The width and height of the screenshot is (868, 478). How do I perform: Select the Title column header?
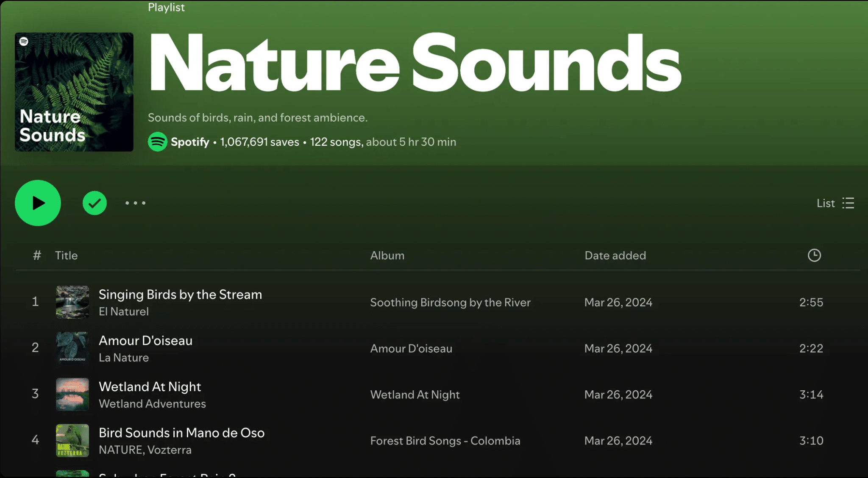pyautogui.click(x=66, y=255)
